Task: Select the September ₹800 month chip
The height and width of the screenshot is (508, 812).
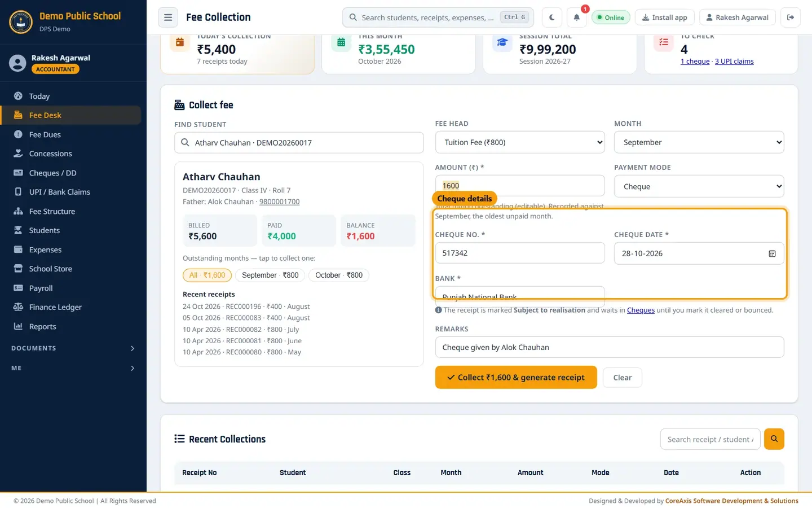Action: (x=270, y=275)
